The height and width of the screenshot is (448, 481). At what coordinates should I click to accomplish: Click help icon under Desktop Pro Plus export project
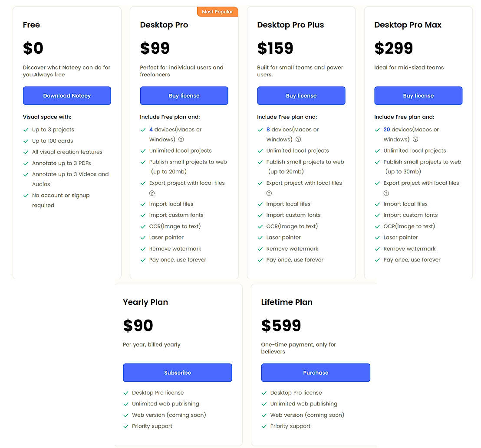(x=269, y=193)
